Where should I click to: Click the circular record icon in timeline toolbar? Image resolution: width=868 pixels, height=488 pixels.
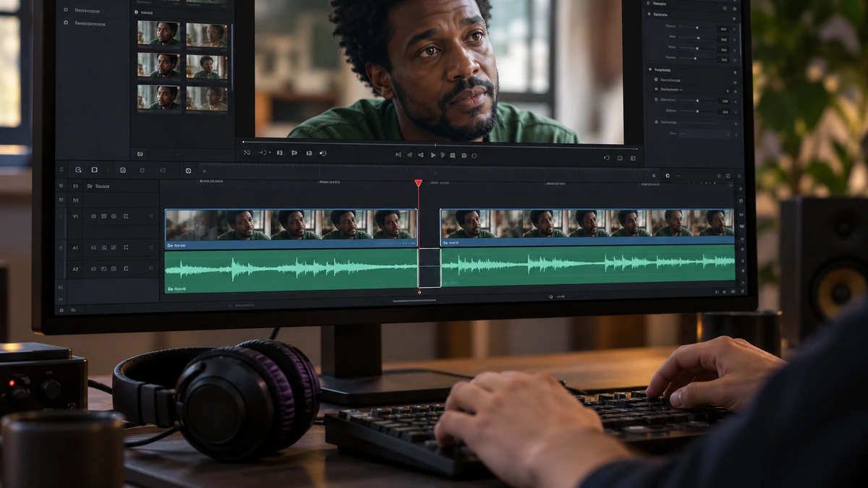(x=188, y=171)
